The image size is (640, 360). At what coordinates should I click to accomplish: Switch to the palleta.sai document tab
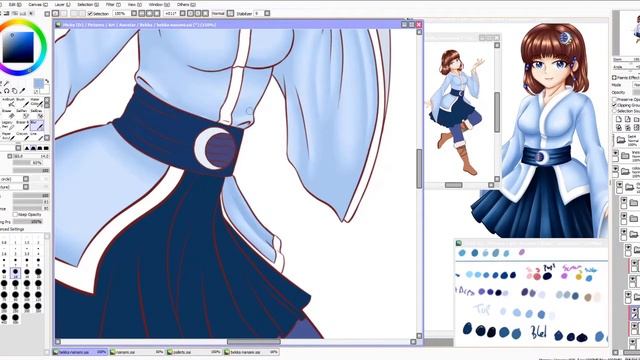(194, 352)
